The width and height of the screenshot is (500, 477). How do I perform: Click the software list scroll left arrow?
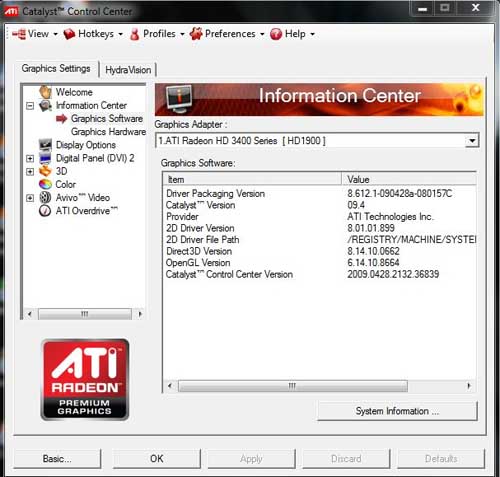pyautogui.click(x=170, y=386)
